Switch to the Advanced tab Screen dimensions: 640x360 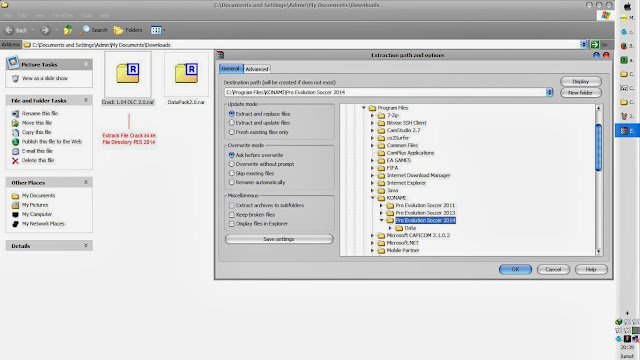257,69
